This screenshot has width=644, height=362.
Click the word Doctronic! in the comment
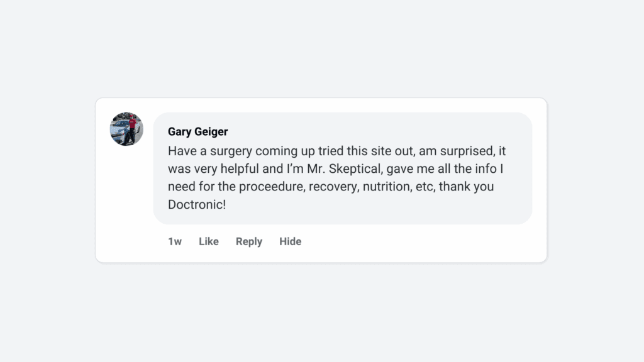tap(196, 204)
